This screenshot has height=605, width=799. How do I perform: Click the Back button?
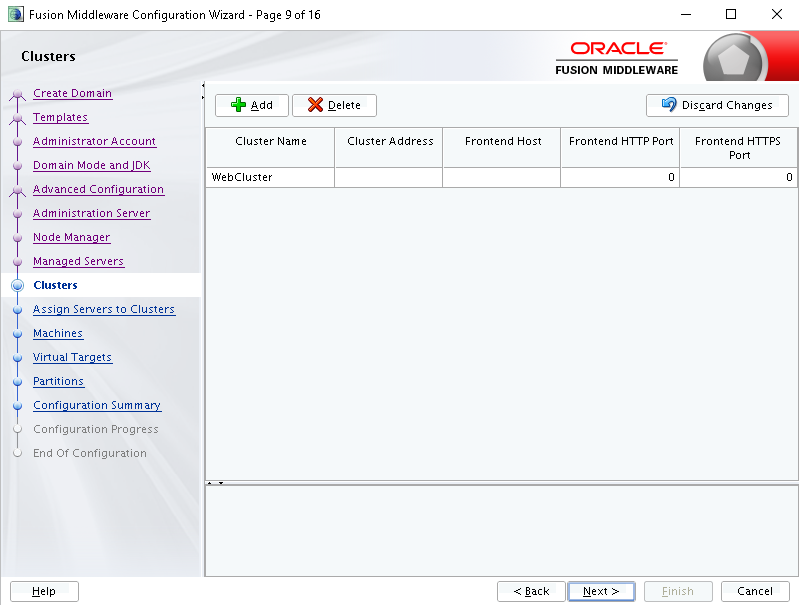(531, 591)
